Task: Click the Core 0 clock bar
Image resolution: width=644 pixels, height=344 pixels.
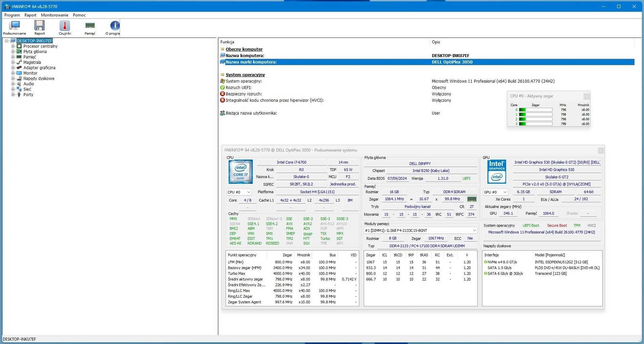Action: 535,110
